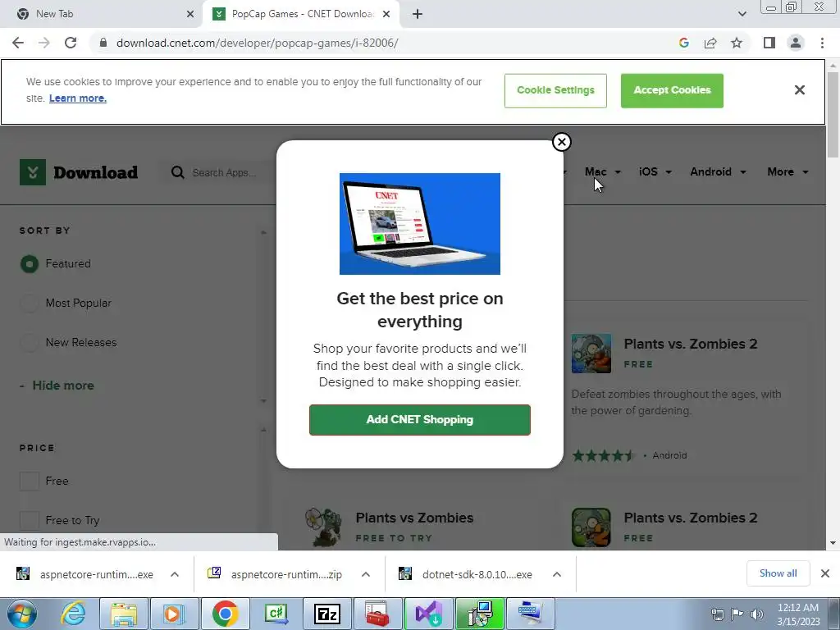Open a new tab with the plus icon
Image resolution: width=840 pixels, height=630 pixels.
pyautogui.click(x=418, y=14)
